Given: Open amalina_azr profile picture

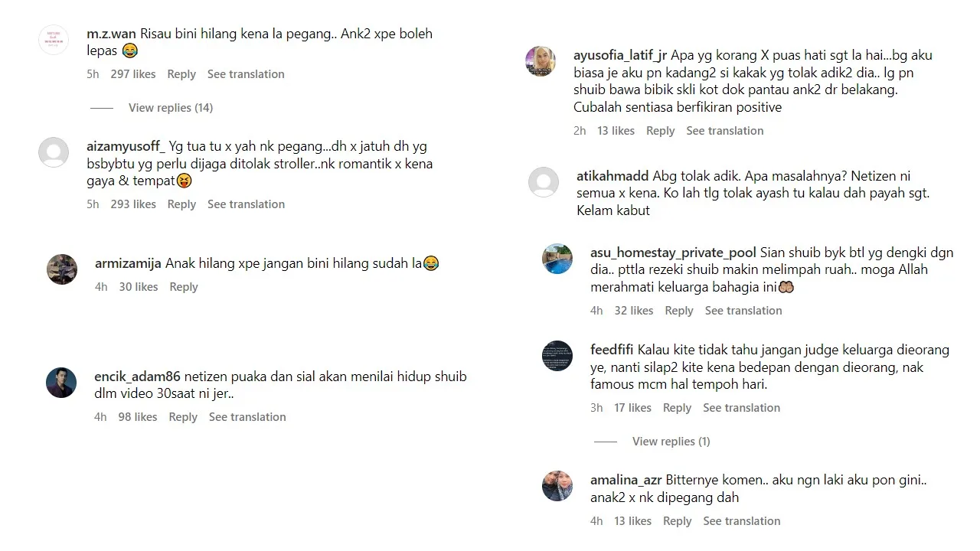Looking at the screenshot, I should (x=557, y=486).
